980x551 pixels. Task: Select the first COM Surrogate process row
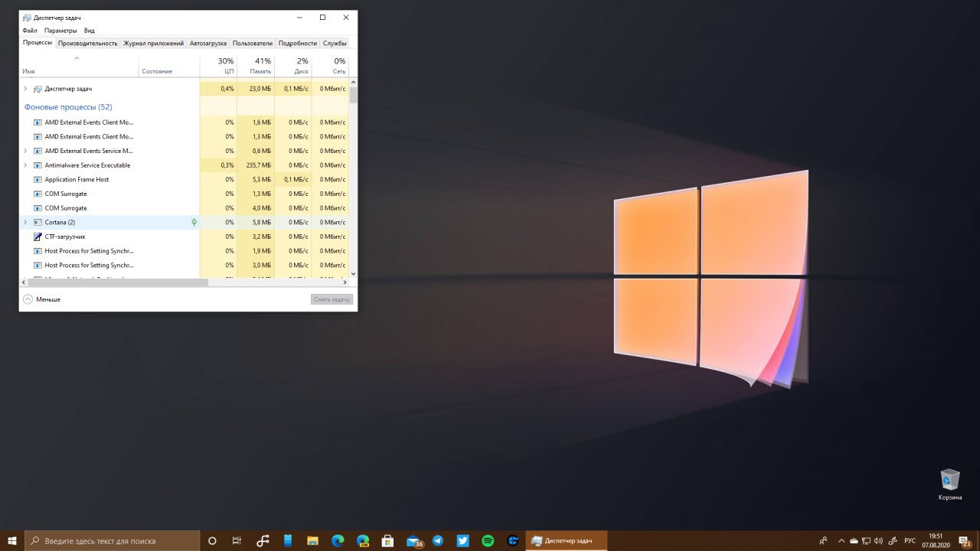point(184,194)
